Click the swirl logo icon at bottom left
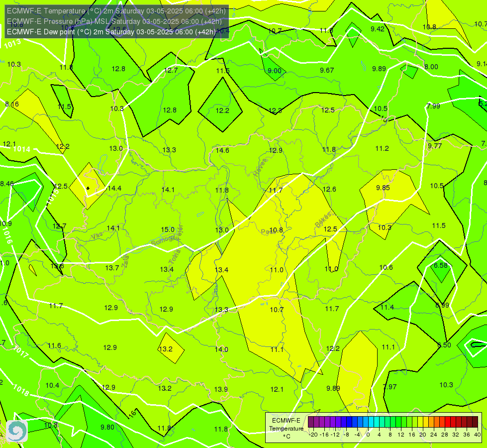This screenshot has width=487, height=448. click(17, 431)
